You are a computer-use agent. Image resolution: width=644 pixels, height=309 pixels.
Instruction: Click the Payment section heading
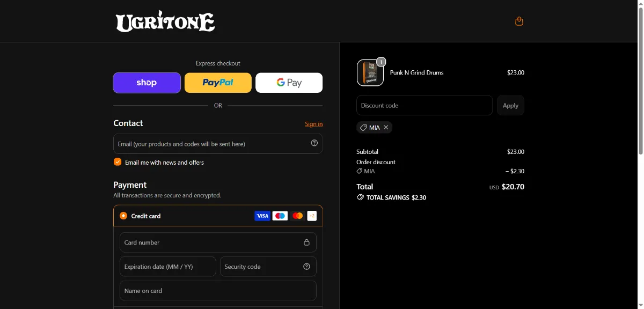(x=130, y=185)
